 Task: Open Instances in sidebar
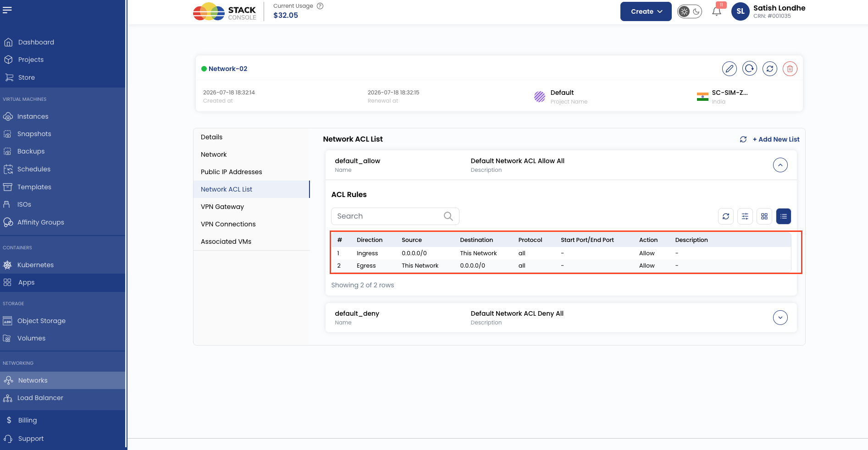click(62, 116)
